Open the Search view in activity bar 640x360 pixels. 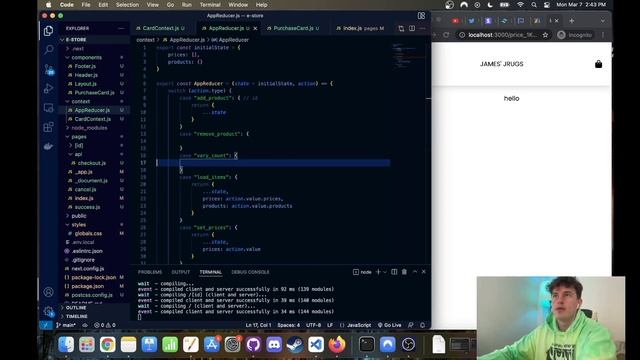(x=49, y=50)
